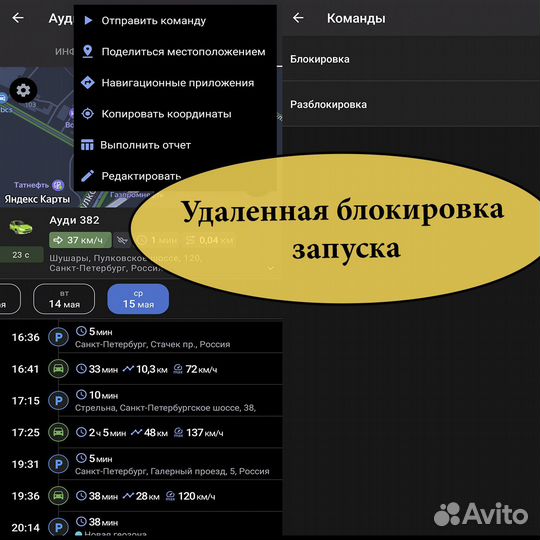Image resolution: width=540 pixels, height=540 pixels.
Task: Go back from the Команды screen
Action: point(298,18)
